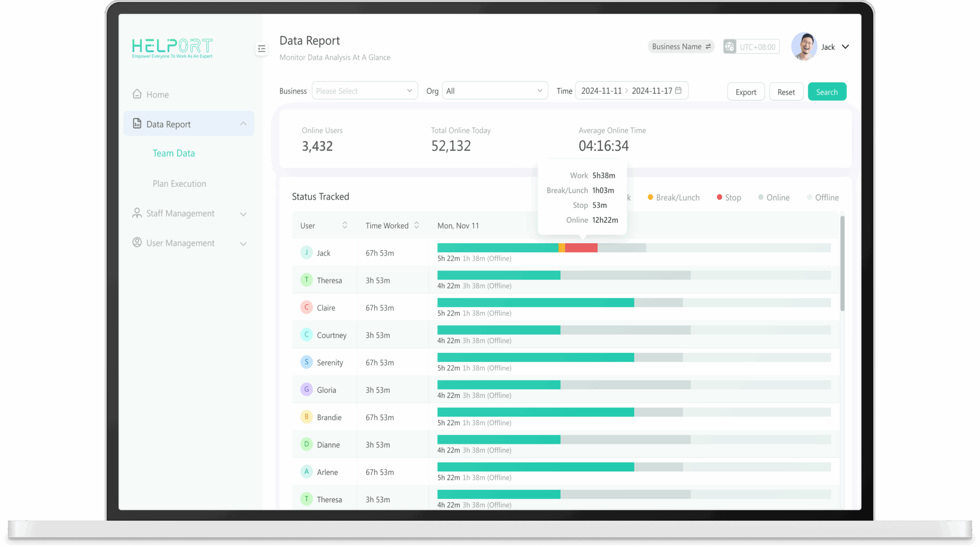Open the Business Please Select dropdown
The height and width of the screenshot is (547, 980).
[364, 91]
